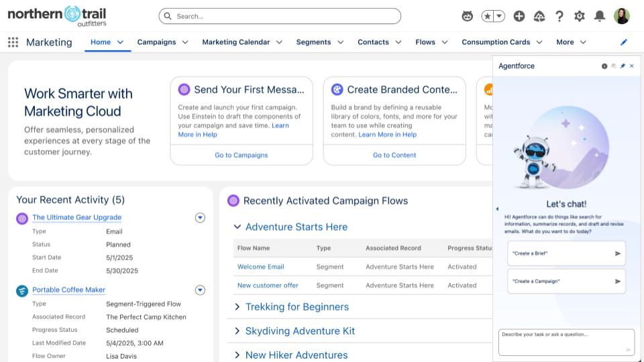Click the "Create a Brief" suggestion button
The height and width of the screenshot is (362, 644).
[x=566, y=253]
